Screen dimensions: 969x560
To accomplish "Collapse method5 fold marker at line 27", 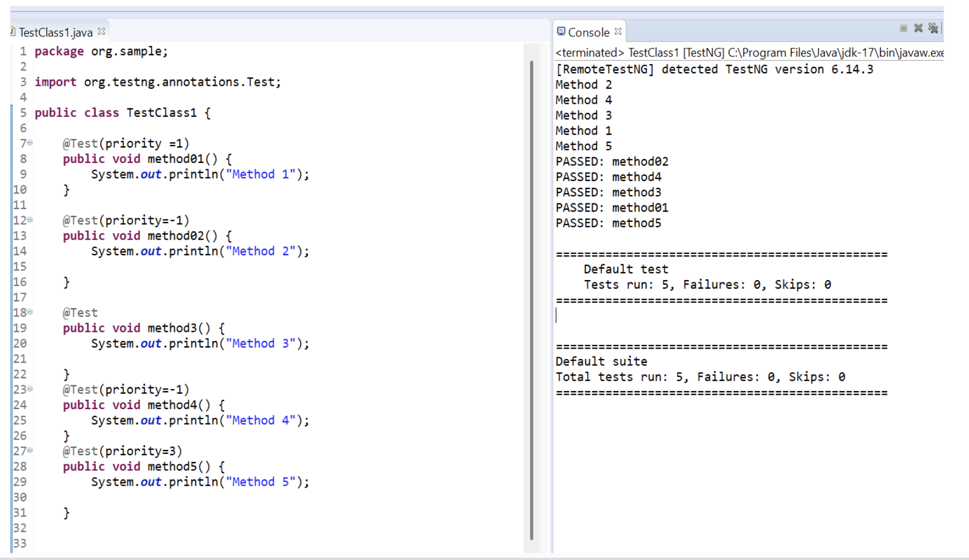I will [x=30, y=451].
